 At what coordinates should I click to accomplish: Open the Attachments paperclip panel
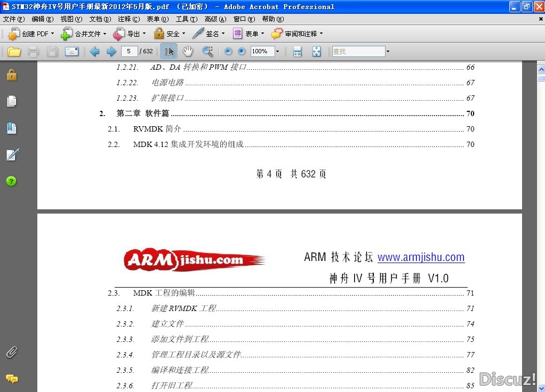click(12, 352)
